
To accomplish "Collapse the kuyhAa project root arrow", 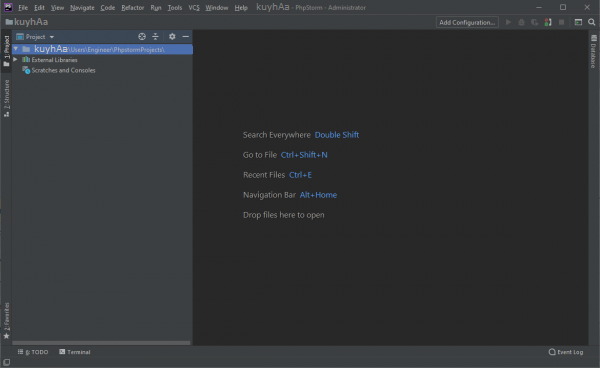I will [x=16, y=49].
